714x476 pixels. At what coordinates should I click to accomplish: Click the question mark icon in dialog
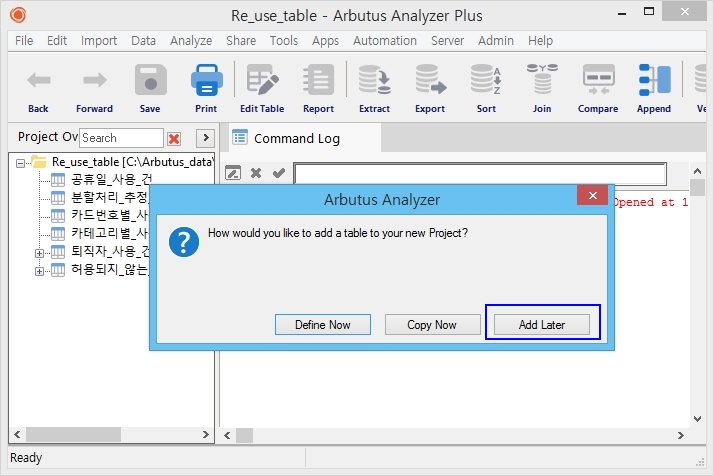click(184, 242)
